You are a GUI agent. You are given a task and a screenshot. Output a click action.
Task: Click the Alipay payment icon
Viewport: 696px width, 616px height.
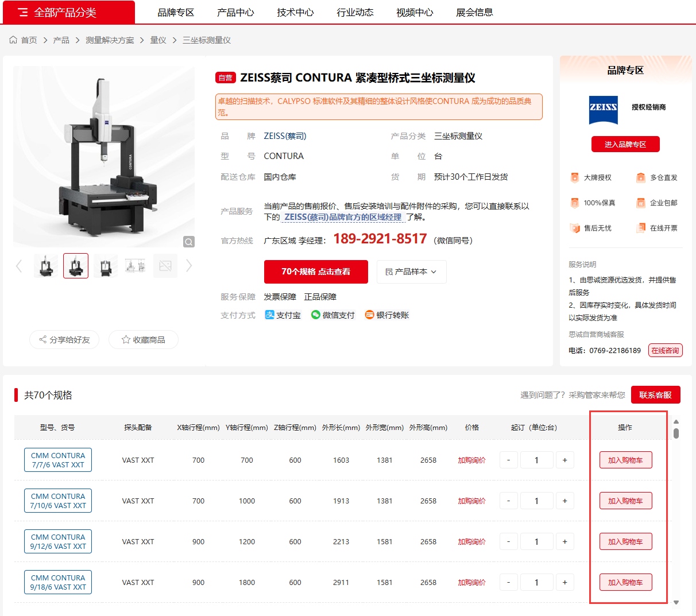(269, 315)
